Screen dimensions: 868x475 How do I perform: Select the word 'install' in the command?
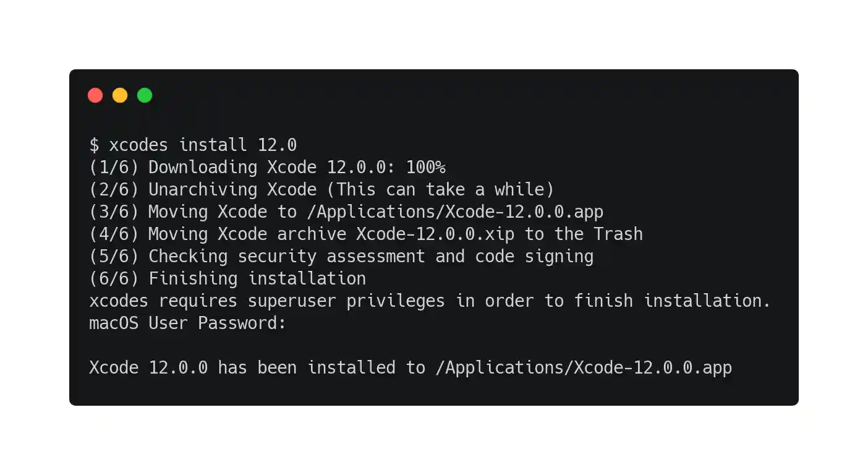pos(213,145)
